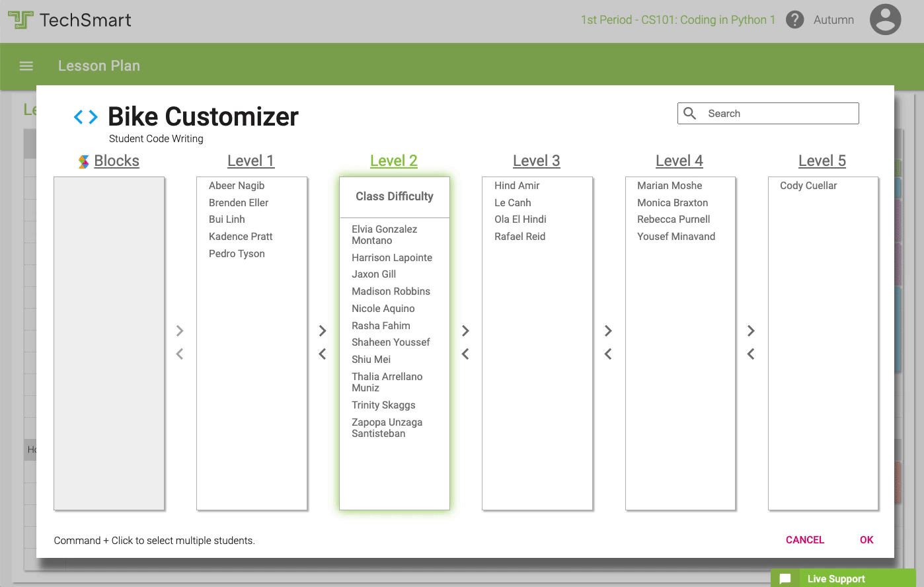
Task: Open the Level 5 column header link
Action: click(822, 161)
